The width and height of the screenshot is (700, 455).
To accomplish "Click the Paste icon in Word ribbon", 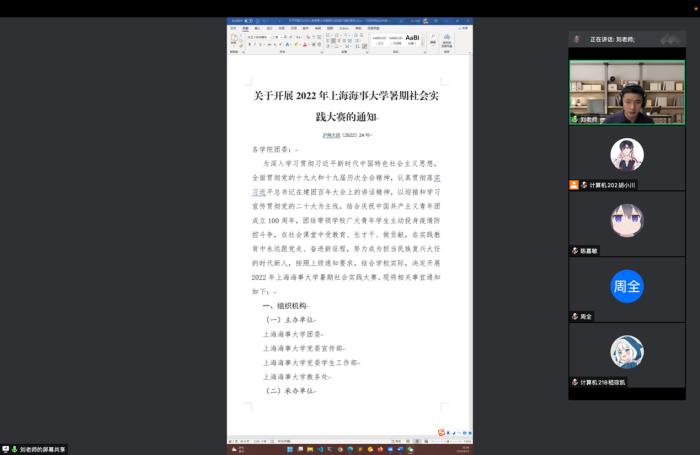I will pyautogui.click(x=234, y=38).
